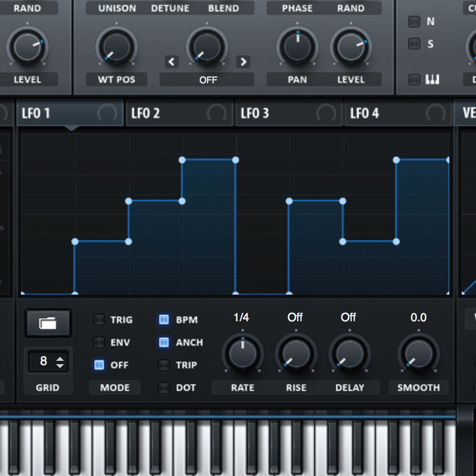Toggle OFF mode checkbox for LFO
Screen dimensions: 476x476
pos(99,365)
